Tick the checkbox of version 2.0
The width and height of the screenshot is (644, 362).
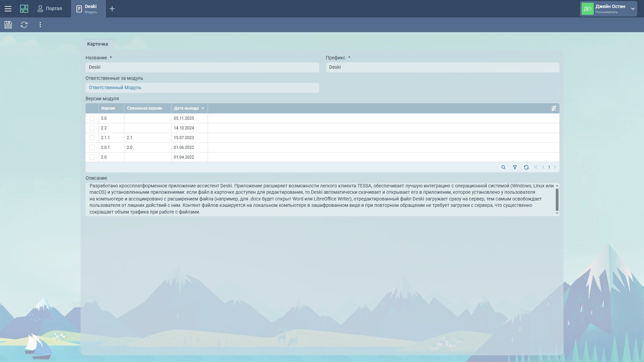click(x=92, y=157)
